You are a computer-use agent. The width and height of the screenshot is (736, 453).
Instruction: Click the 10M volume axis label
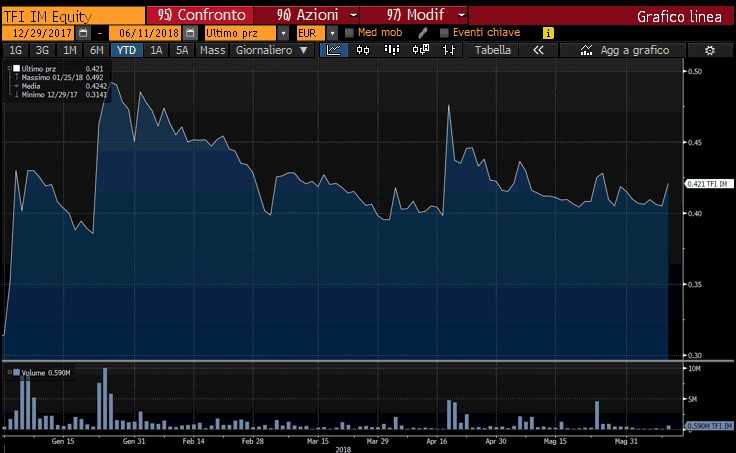coord(694,369)
